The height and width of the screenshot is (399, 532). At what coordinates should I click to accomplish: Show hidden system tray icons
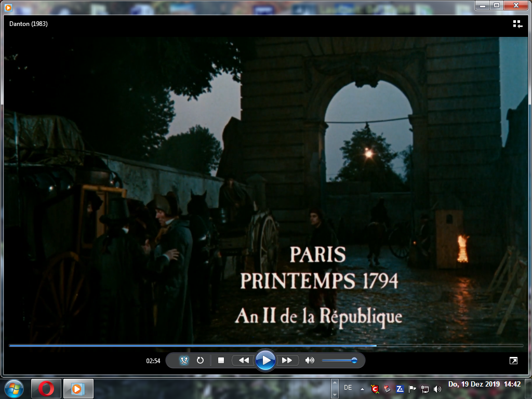click(362, 389)
